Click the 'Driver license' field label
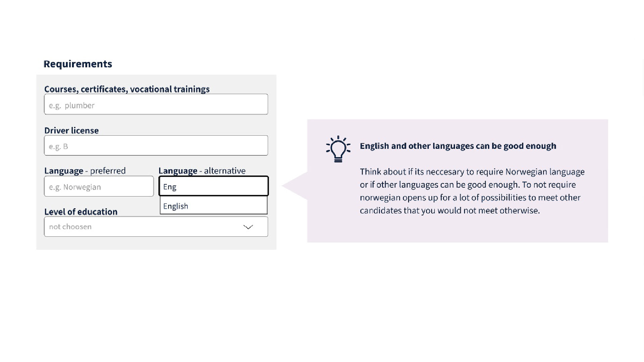644x362 pixels. pos(71,130)
